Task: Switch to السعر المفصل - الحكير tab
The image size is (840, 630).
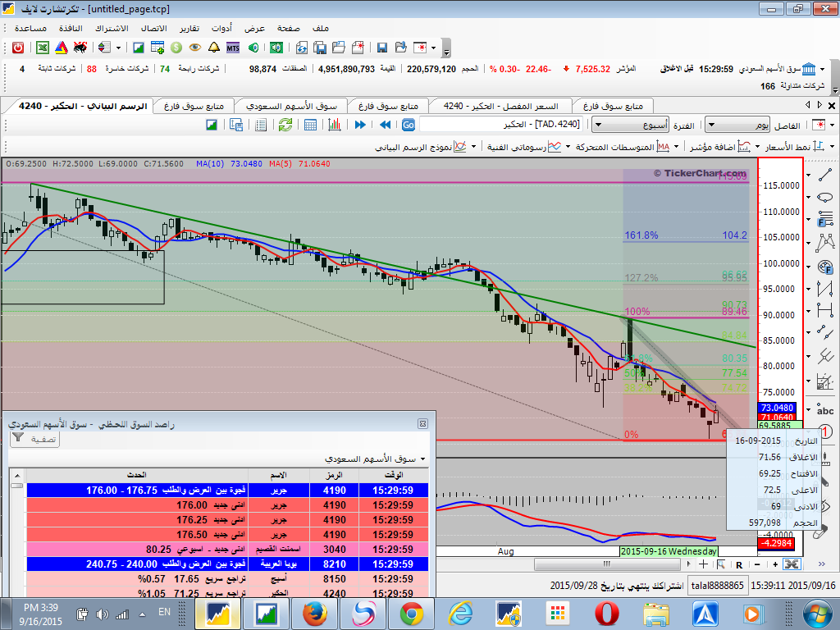Action: point(500,106)
